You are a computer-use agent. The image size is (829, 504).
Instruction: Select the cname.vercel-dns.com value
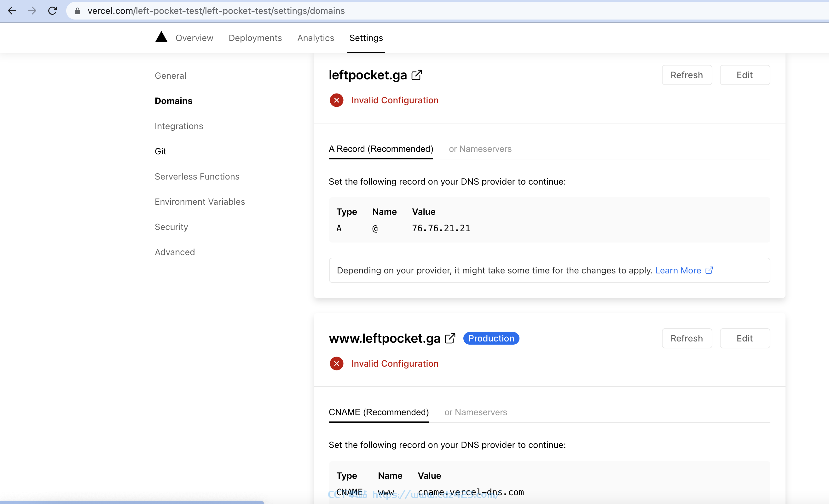point(471,492)
